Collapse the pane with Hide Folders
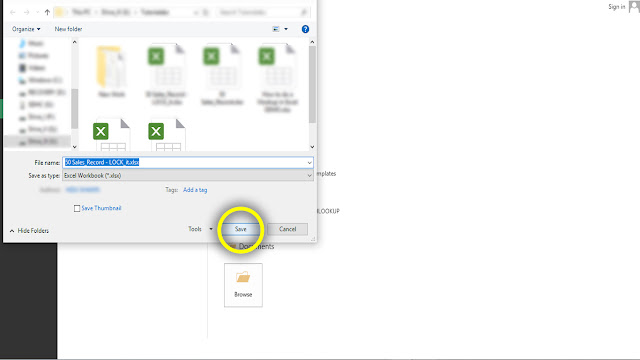Image resolution: width=640 pixels, height=360 pixels. click(x=29, y=231)
